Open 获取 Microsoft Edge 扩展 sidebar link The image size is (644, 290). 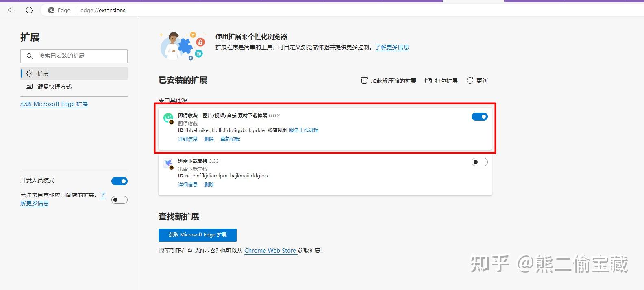54,104
